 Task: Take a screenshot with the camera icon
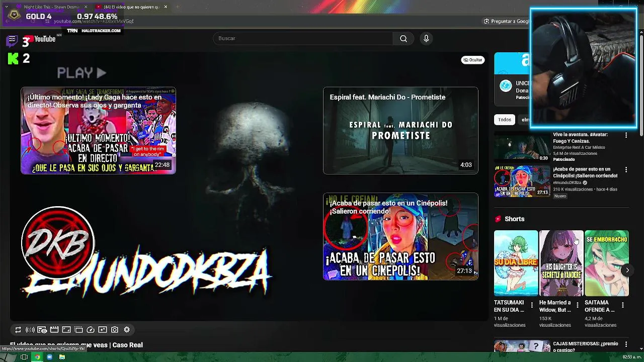115,330
